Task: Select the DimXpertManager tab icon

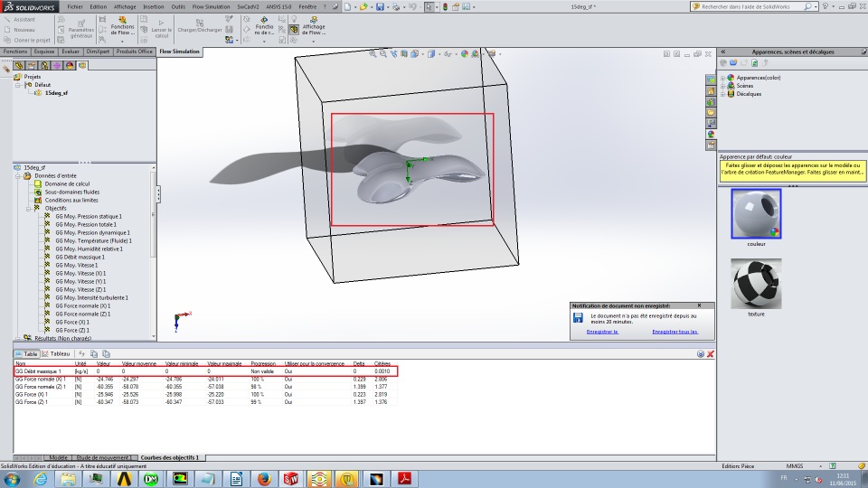Action: pos(57,65)
